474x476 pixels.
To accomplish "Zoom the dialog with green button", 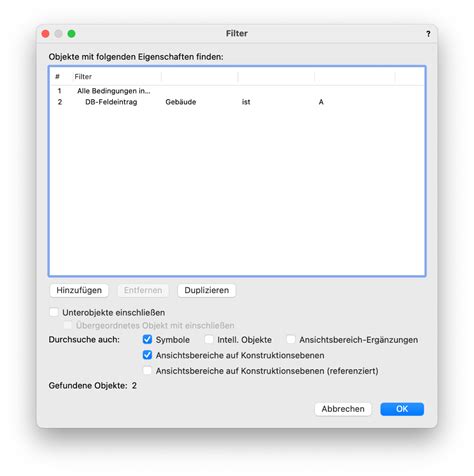I will pyautogui.click(x=71, y=34).
